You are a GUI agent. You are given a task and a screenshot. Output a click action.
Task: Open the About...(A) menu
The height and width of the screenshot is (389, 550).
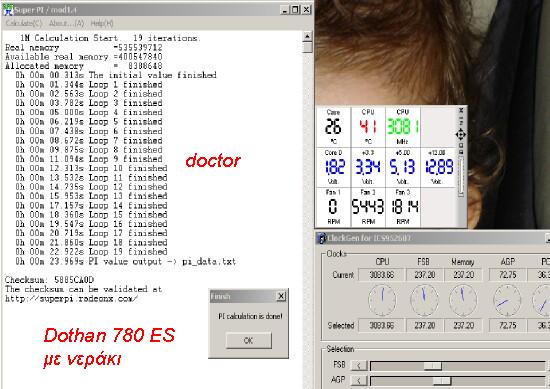click(x=66, y=23)
